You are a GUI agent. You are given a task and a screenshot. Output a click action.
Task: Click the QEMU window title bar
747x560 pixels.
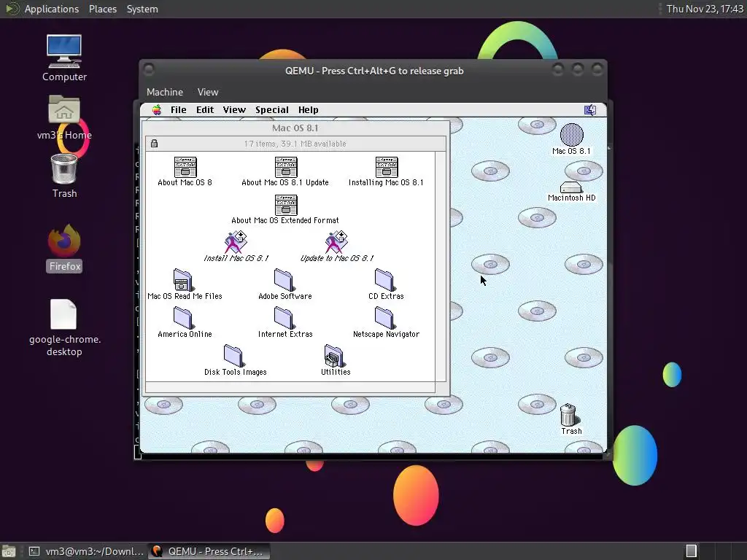374,71
